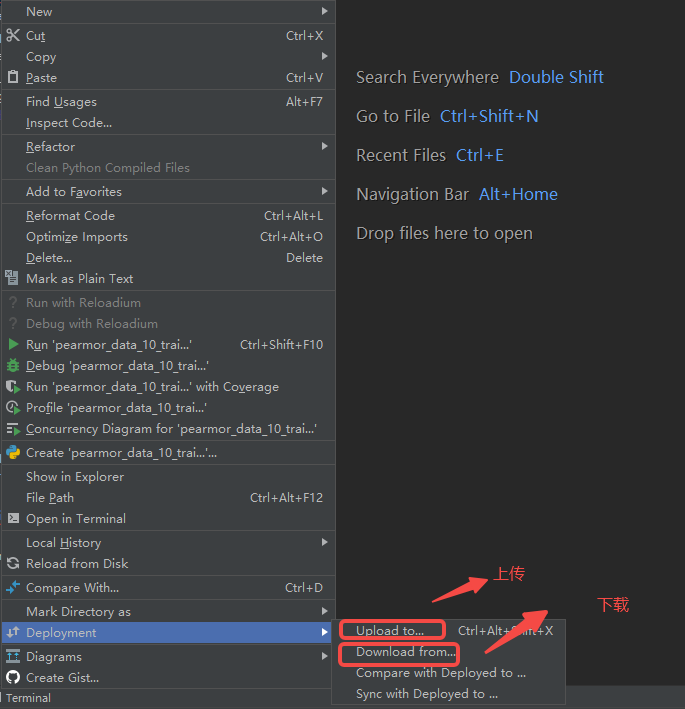Viewport: 685px width, 709px height.
Task: Click Debug 'pearmor_data_10_trai...' menu text
Action: [118, 365]
